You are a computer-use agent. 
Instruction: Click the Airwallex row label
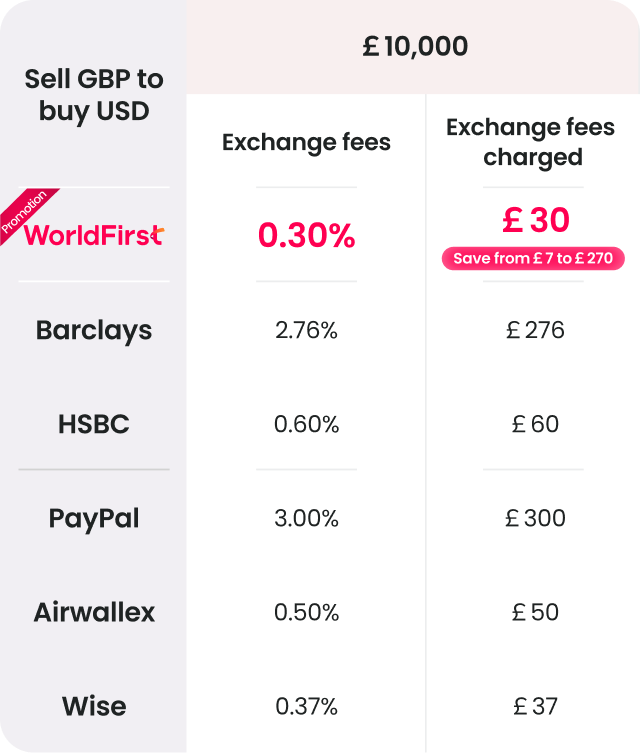click(94, 612)
